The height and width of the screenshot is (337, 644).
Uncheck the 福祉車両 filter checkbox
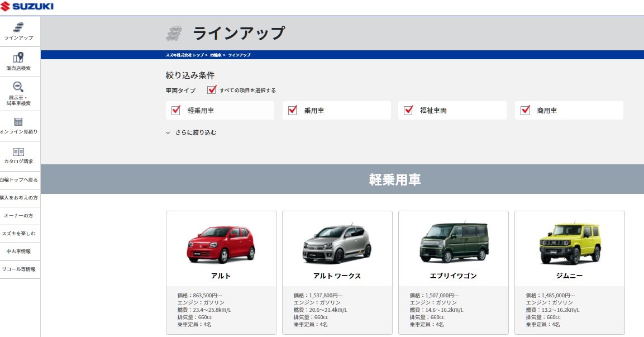coord(408,110)
